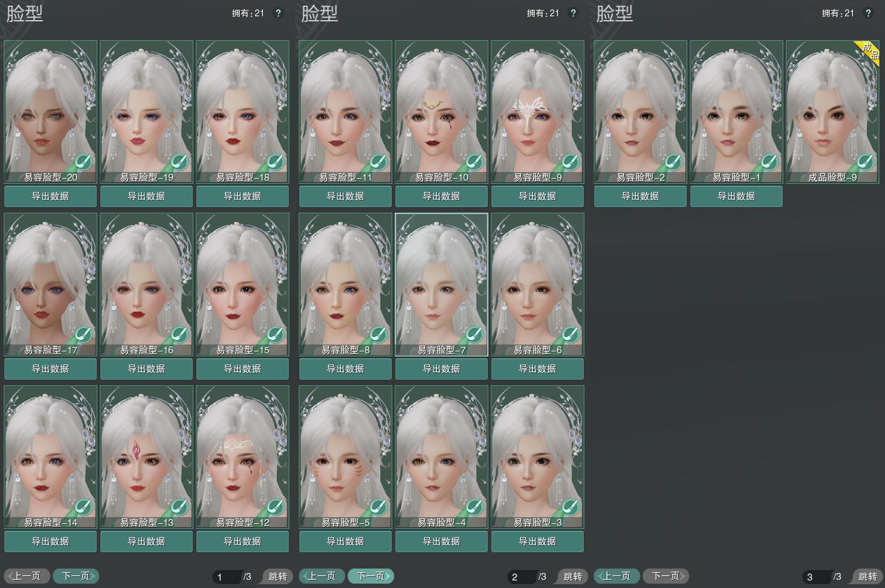Click brush edit icon on 易容脸型-10
This screenshot has height=588, width=885.
[475, 162]
